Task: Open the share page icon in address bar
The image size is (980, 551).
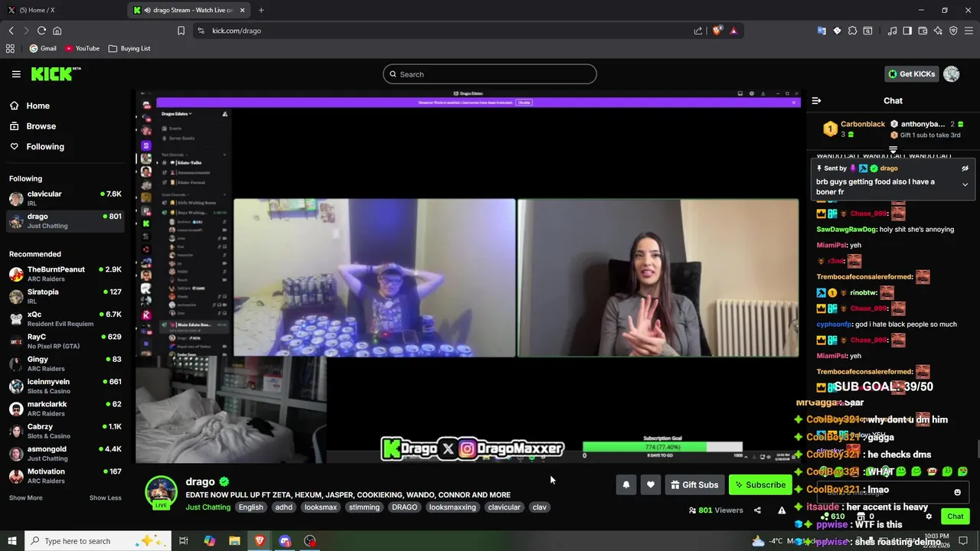Action: click(698, 31)
